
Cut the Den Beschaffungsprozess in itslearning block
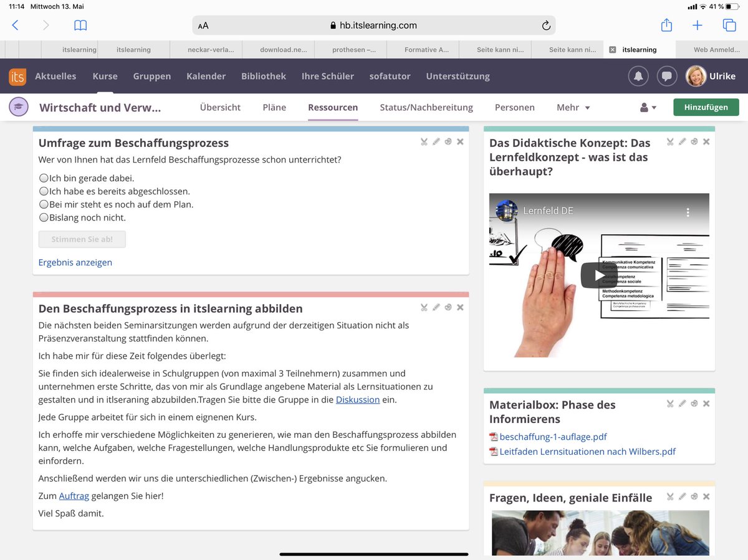[x=424, y=307]
